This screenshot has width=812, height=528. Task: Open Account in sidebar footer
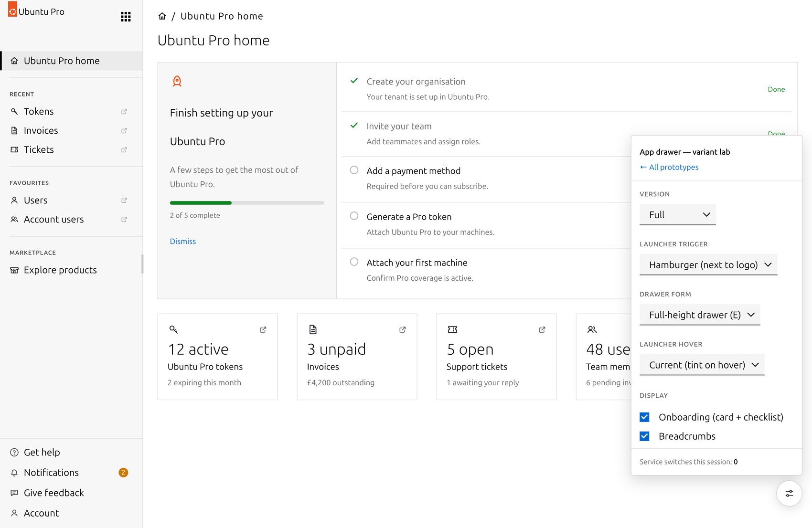point(72,513)
